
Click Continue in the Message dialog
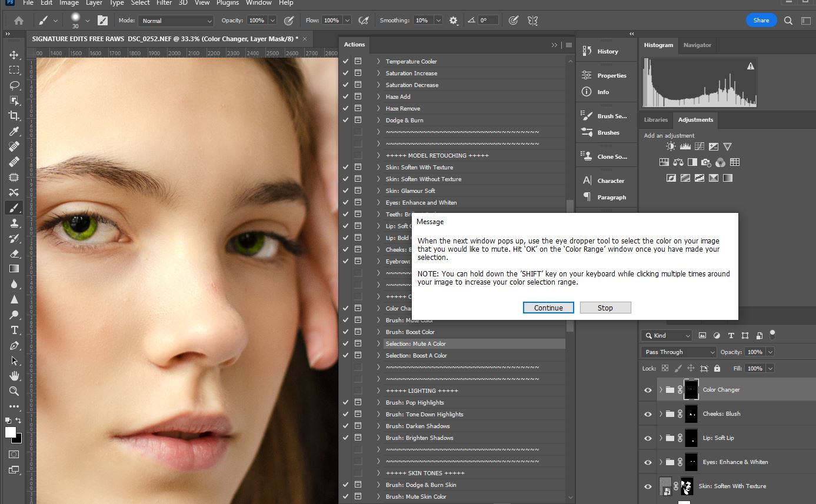548,308
